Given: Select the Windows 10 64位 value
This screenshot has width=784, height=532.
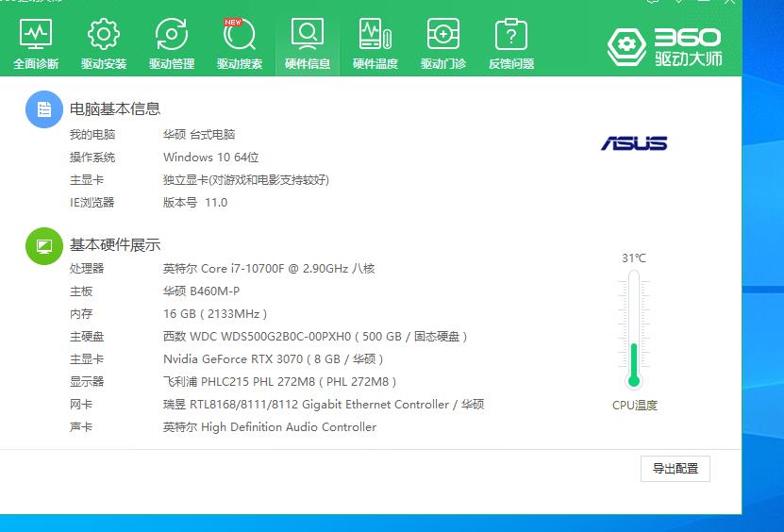Looking at the screenshot, I should tap(211, 157).
